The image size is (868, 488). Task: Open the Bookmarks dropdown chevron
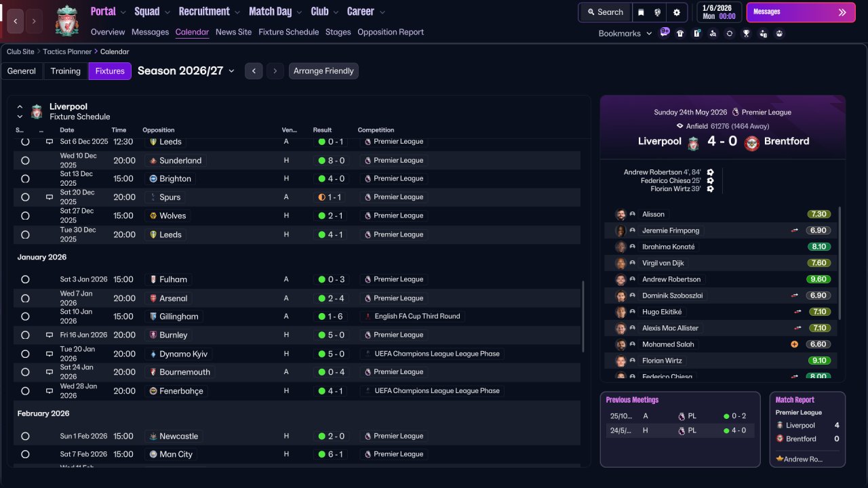click(x=649, y=33)
